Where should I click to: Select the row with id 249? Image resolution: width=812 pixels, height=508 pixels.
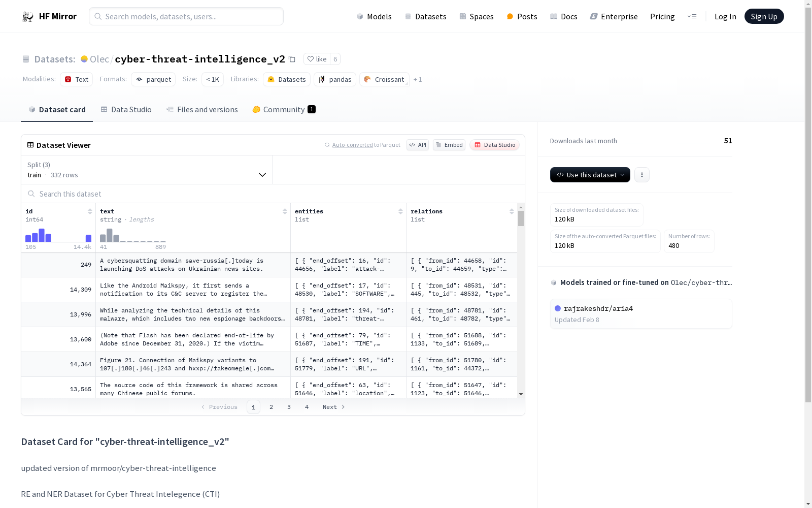[x=269, y=265]
